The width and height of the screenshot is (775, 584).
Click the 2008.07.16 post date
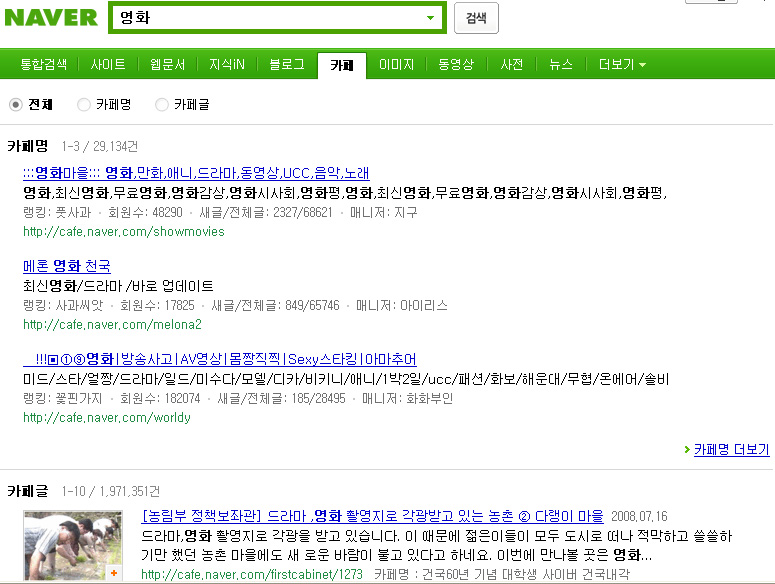639,516
